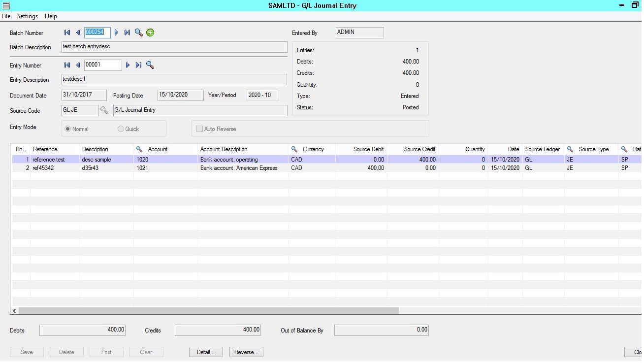Click the Post button
Screen dimensions: 644x364
[106, 352]
